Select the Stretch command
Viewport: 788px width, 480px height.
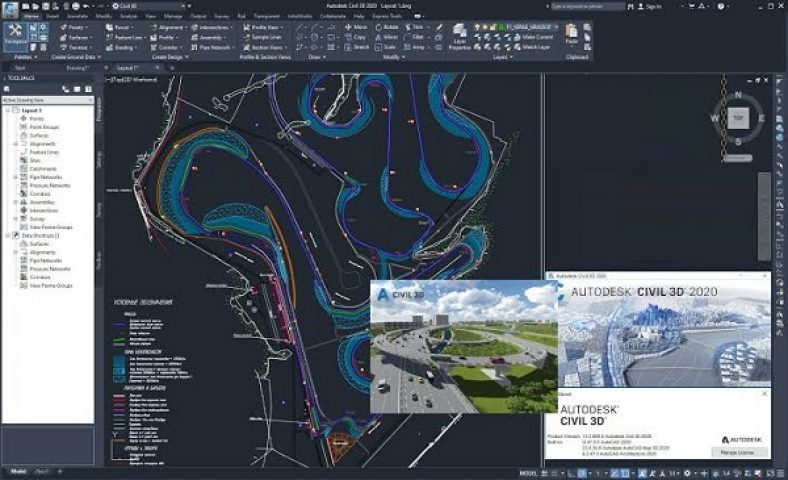357,47
